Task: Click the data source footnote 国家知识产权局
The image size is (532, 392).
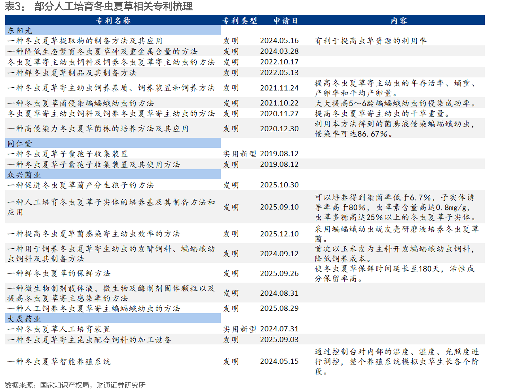Action: click(x=64, y=385)
